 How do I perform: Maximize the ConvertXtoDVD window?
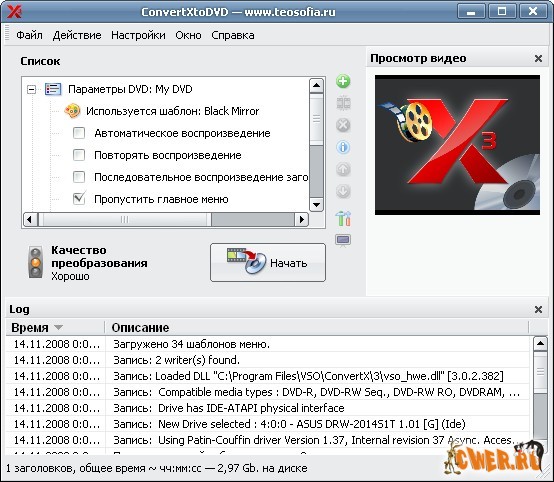(x=502, y=12)
